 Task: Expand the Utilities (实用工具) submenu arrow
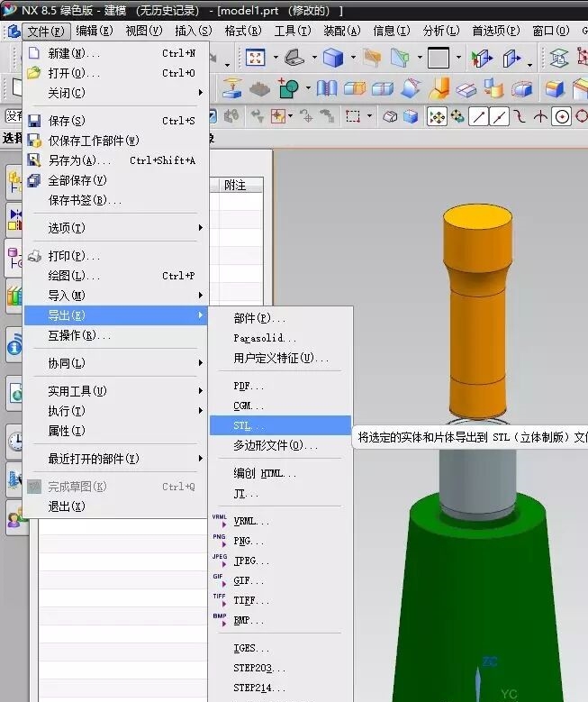click(201, 391)
